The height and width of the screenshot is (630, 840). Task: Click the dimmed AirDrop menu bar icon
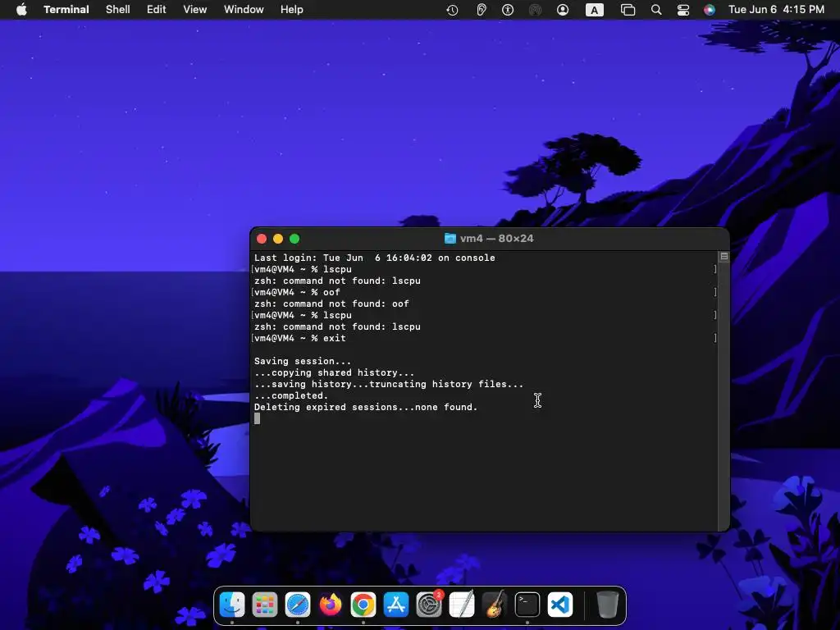(535, 10)
